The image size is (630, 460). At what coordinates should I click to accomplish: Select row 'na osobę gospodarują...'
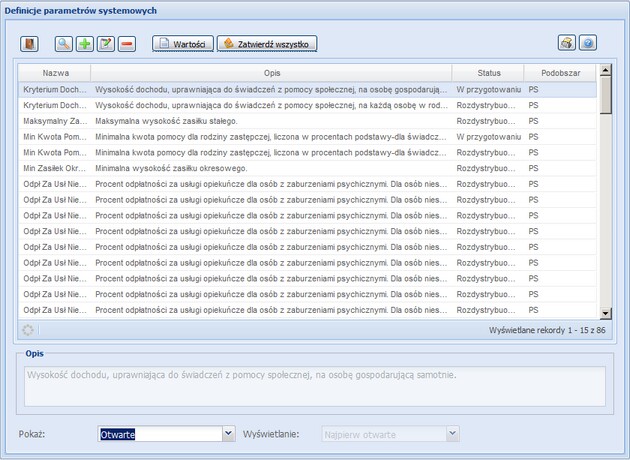[x=307, y=90]
